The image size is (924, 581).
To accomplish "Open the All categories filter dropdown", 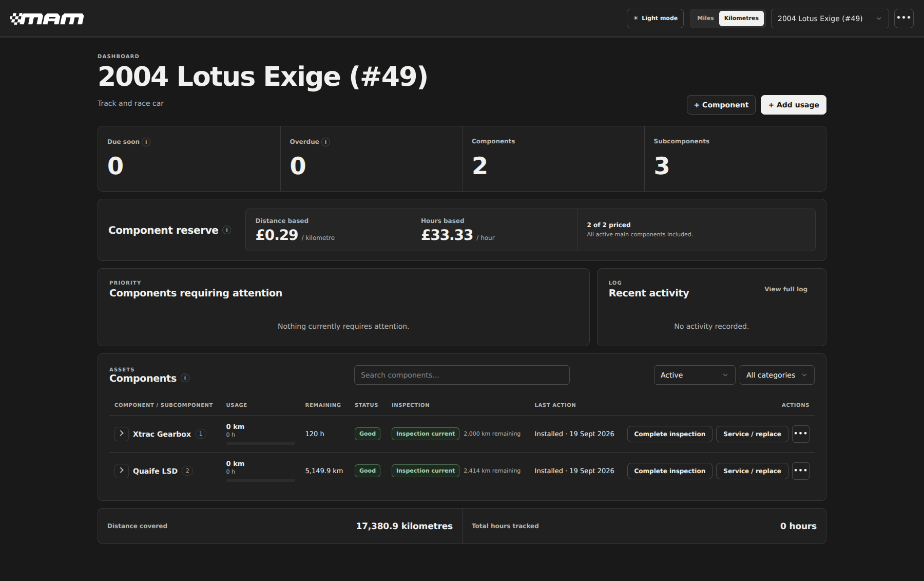I will (x=777, y=375).
